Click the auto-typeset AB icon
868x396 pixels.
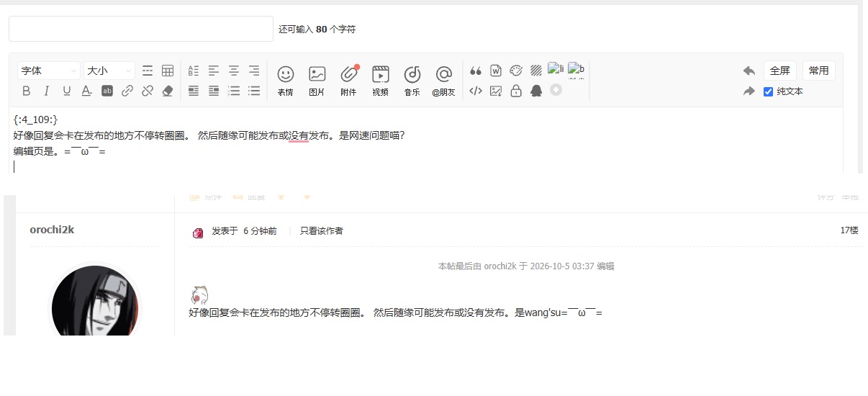[x=193, y=71]
